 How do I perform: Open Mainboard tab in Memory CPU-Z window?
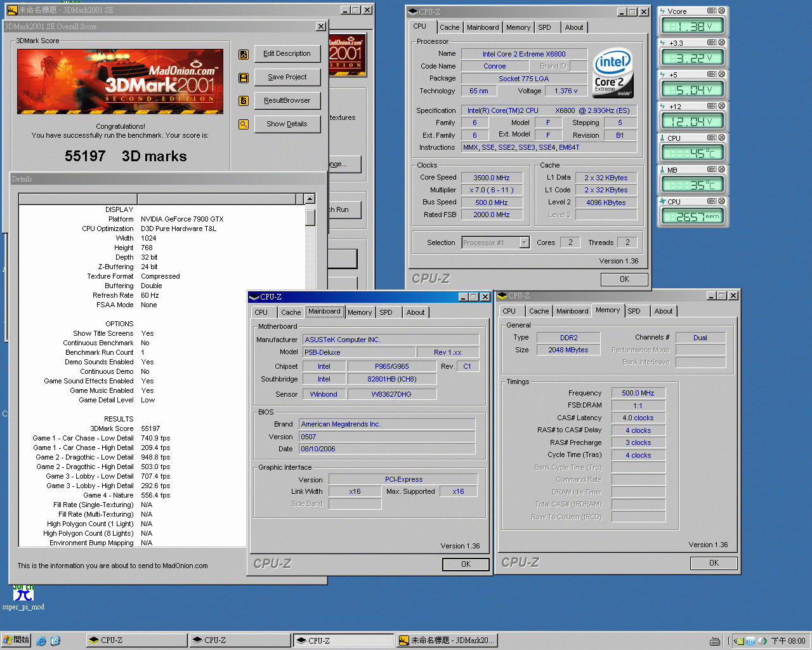coord(572,311)
